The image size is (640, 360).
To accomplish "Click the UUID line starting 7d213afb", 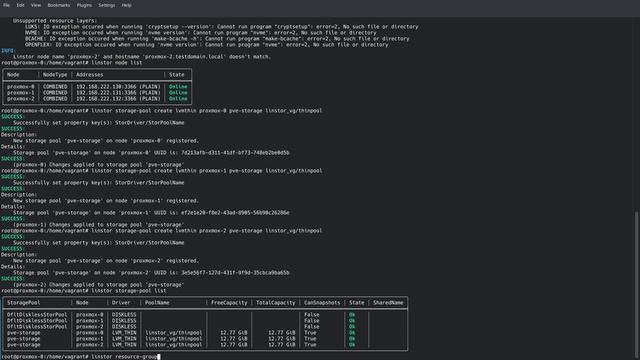I will click(x=151, y=153).
